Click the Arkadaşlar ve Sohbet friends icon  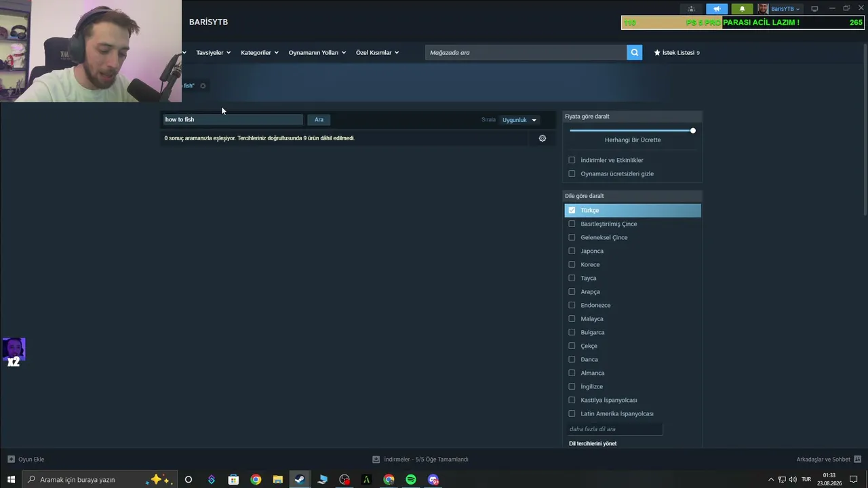point(858,459)
